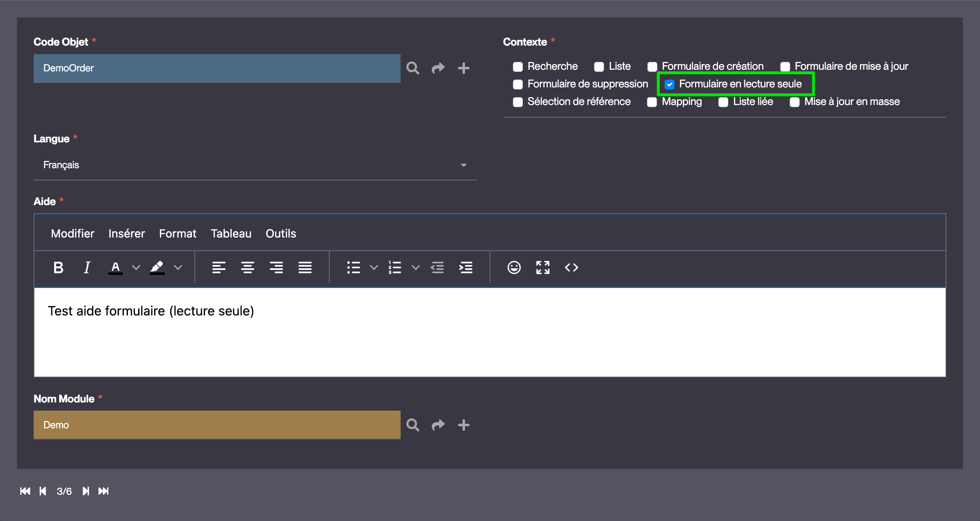This screenshot has height=521, width=980.
Task: Check Mise à jour en masse
Action: point(795,102)
